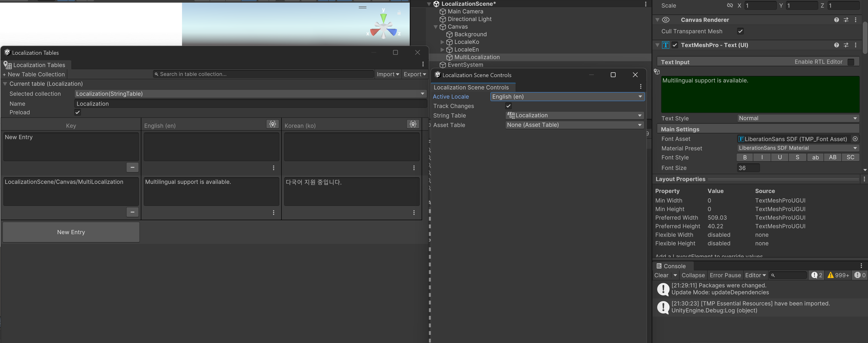This screenshot has height=343, width=868.
Task: Toggle the Preload checkbox
Action: click(78, 113)
